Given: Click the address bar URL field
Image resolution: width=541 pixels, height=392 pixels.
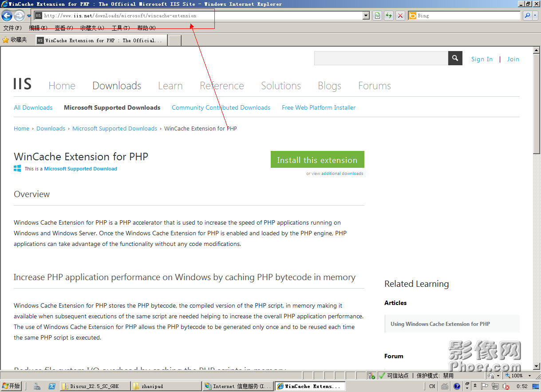Looking at the screenshot, I should tap(202, 16).
